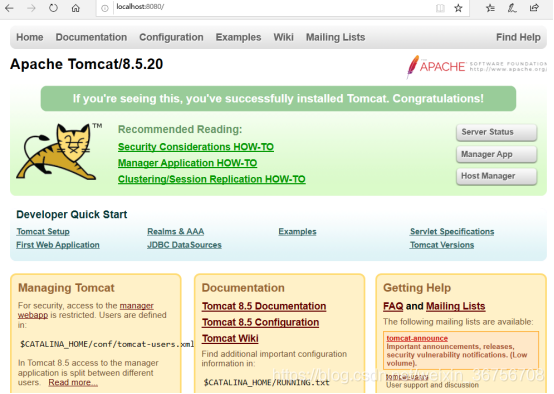Open the favorites hub icon
554x394 pixels.
pyautogui.click(x=490, y=8)
